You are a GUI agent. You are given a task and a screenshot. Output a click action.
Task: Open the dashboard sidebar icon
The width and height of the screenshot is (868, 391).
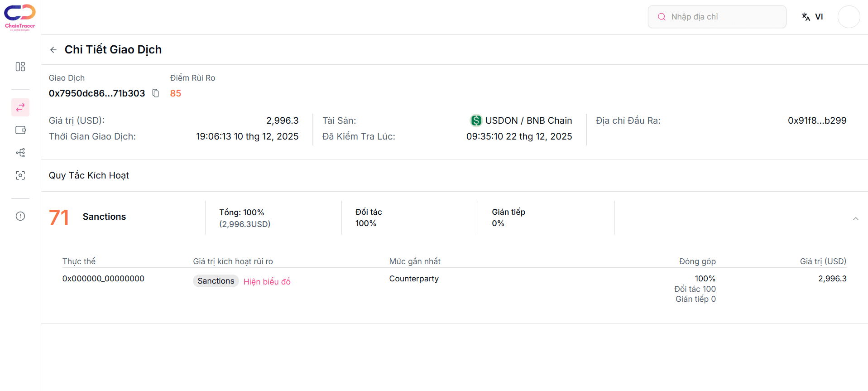point(20,67)
